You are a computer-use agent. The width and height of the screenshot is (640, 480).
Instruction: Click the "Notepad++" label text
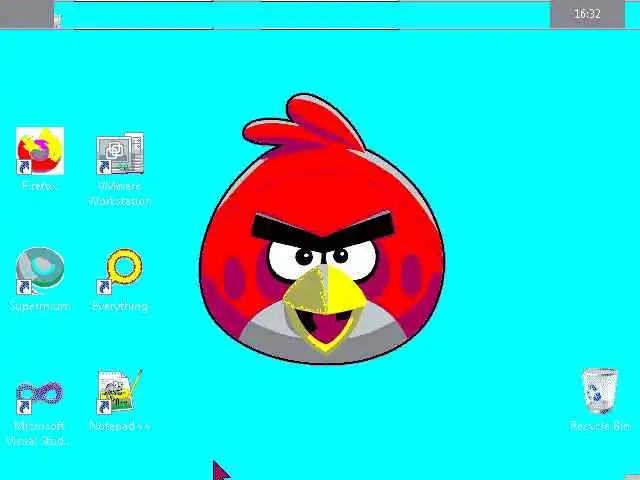click(x=120, y=426)
